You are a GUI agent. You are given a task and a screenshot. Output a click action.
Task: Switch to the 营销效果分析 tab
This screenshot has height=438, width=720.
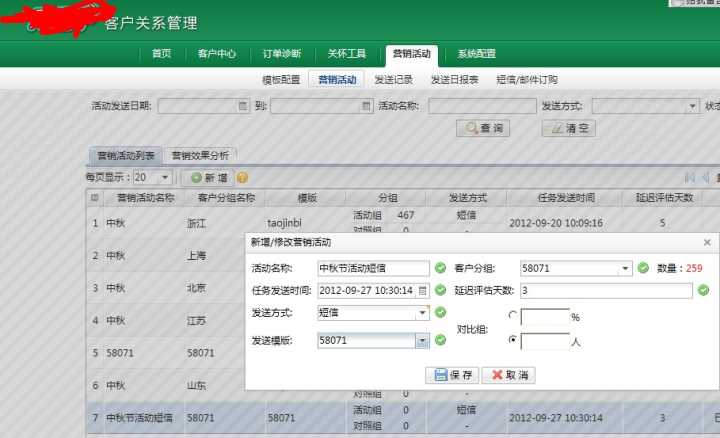(200, 155)
